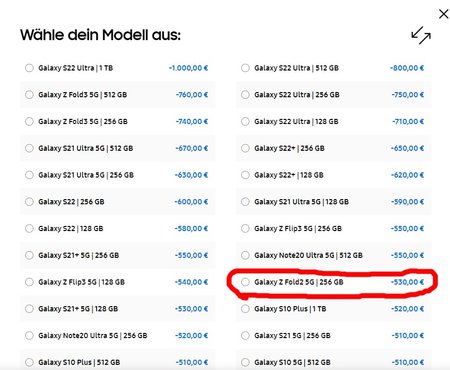This screenshot has width=450, height=370.
Task: Select Galaxy S21 Ultra 5G 128 GB radio
Action: click(x=245, y=202)
